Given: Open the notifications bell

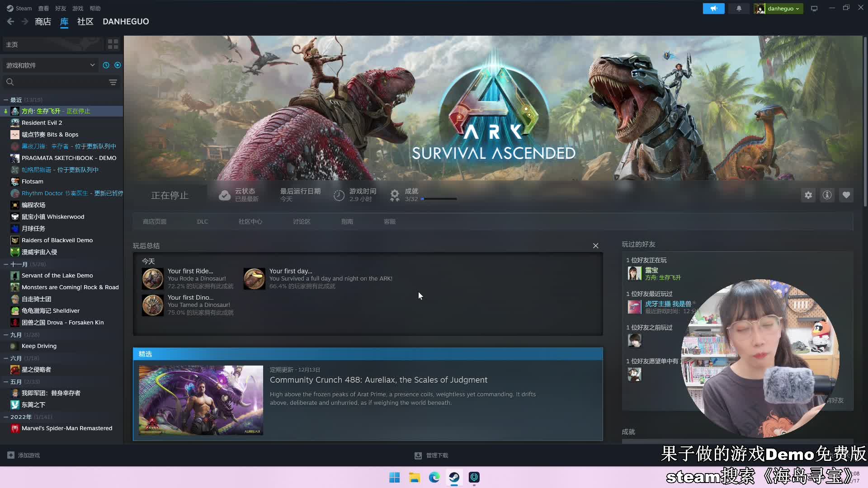Looking at the screenshot, I should pyautogui.click(x=739, y=9).
